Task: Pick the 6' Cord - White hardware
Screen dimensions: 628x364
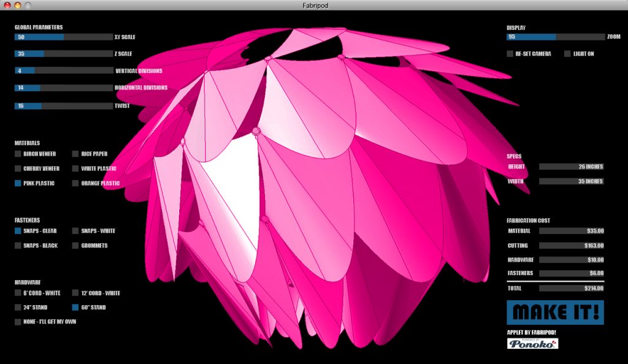Action: click(18, 293)
